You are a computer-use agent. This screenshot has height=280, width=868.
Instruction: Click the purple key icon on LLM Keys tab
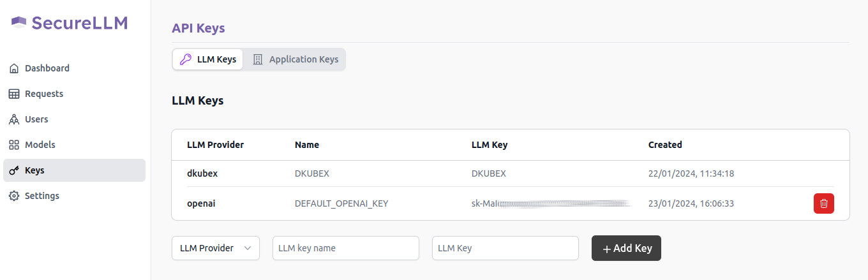[186, 59]
